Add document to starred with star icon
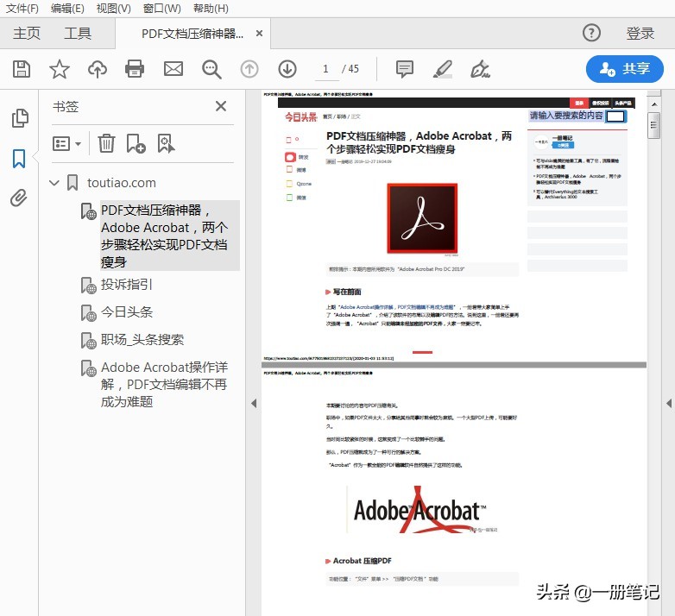The image size is (675, 616). point(60,69)
